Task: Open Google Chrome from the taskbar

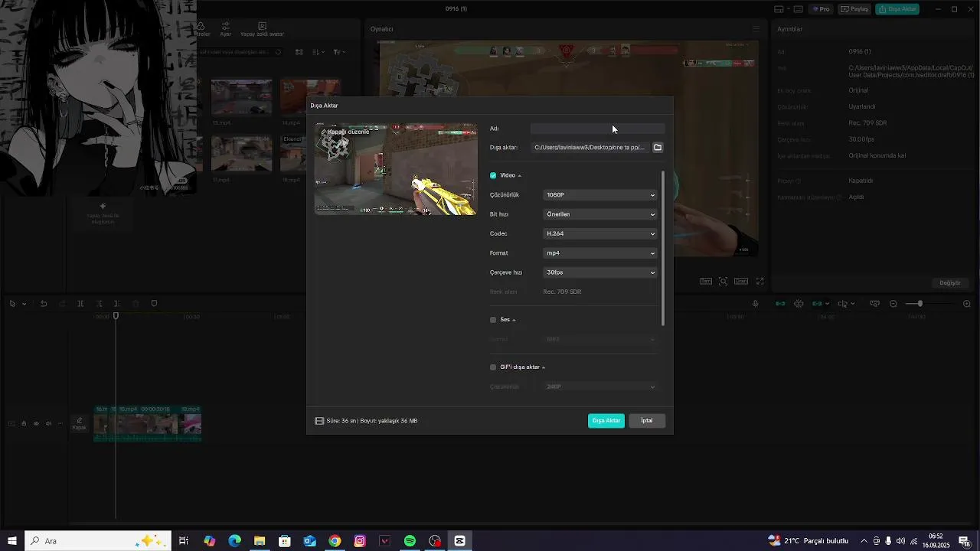Action: [x=335, y=541]
